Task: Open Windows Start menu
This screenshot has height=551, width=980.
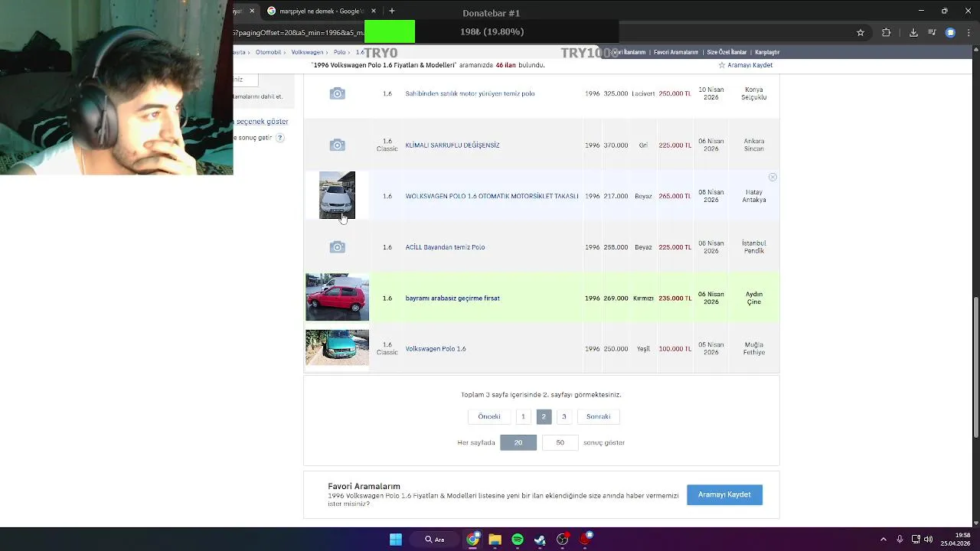Action: coord(396,540)
